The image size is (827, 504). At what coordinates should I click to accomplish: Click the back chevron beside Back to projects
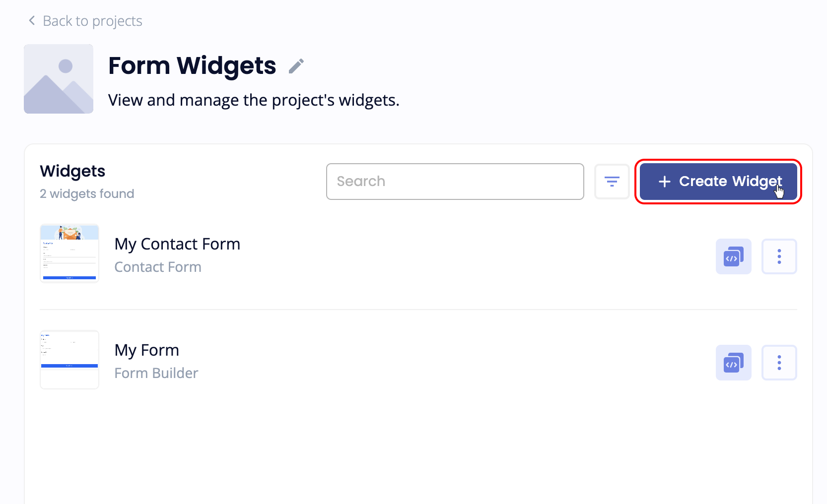click(31, 20)
